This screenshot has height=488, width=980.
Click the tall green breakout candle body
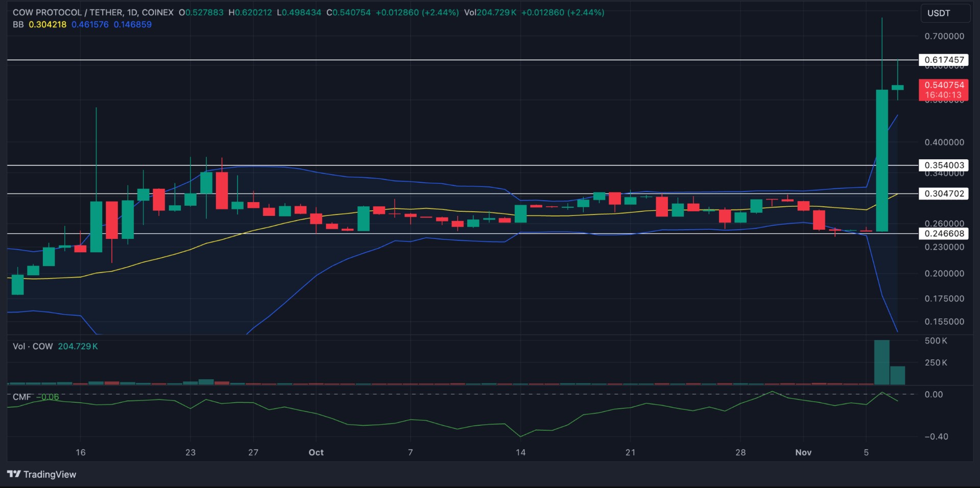point(882,161)
